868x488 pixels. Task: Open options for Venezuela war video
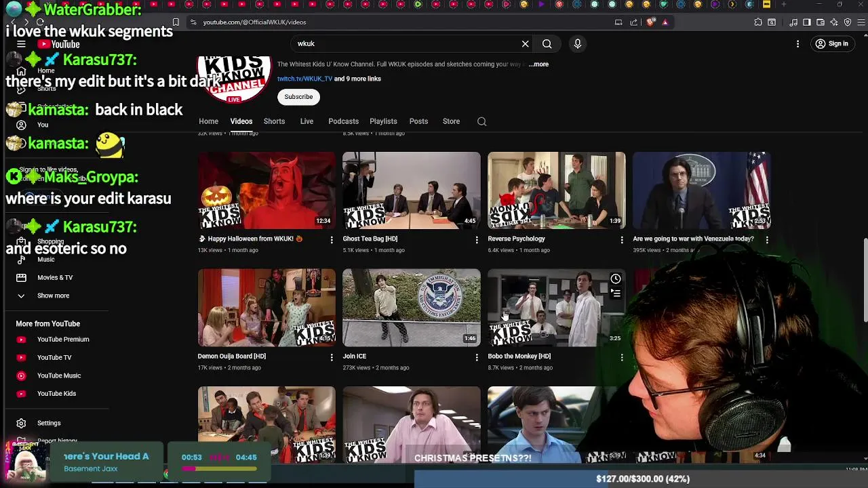[767, 239]
